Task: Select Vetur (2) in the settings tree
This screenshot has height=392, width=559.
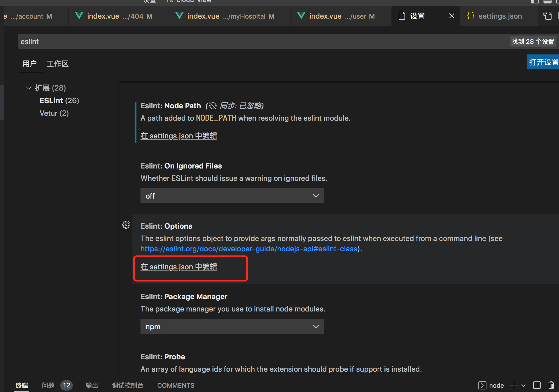Action: (54, 113)
